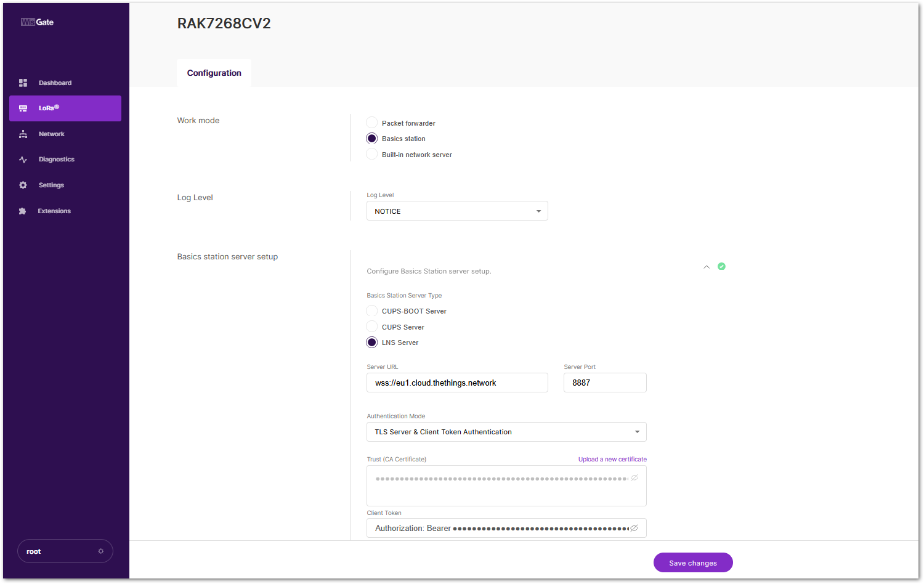Open the Network menu item

coord(65,134)
